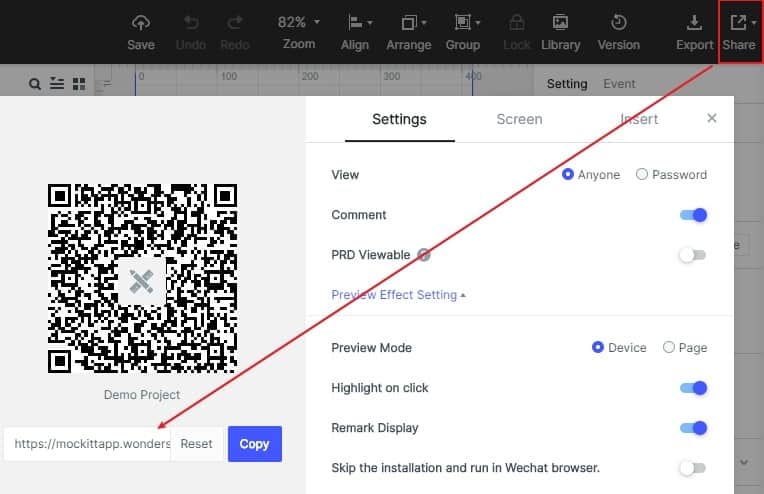Viewport: 764px width, 494px height.
Task: Switch to the Screen tab
Action: [519, 119]
